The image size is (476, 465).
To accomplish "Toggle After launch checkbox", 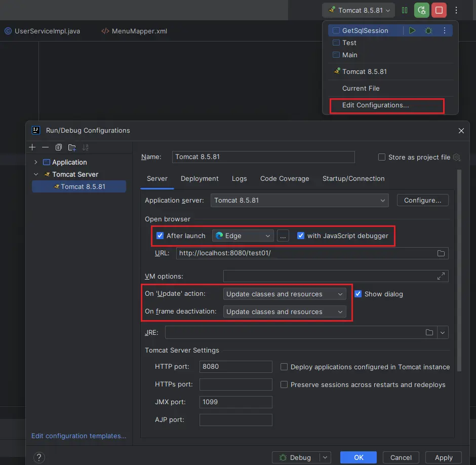I will [160, 236].
